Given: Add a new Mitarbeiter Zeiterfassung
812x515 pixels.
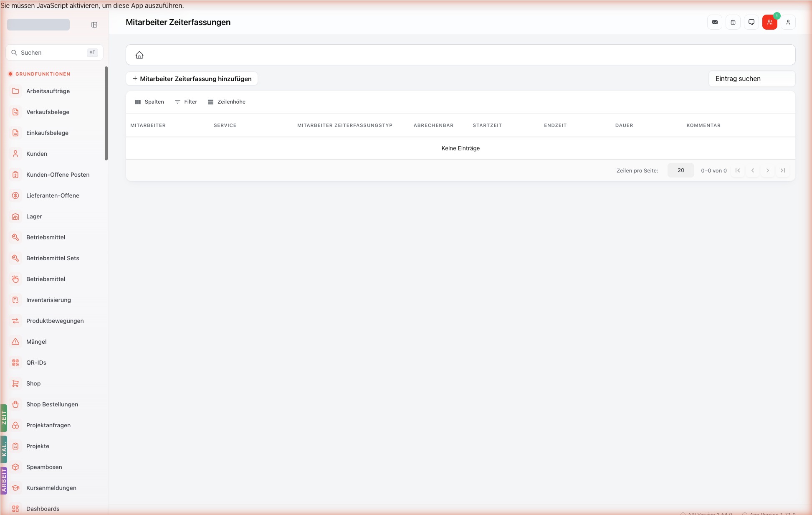Looking at the screenshot, I should [x=192, y=79].
